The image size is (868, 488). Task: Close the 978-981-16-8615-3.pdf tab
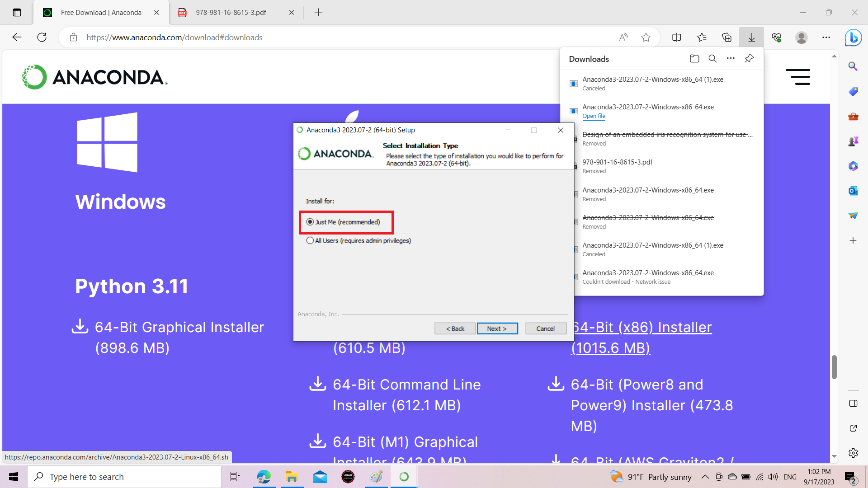[x=292, y=13]
